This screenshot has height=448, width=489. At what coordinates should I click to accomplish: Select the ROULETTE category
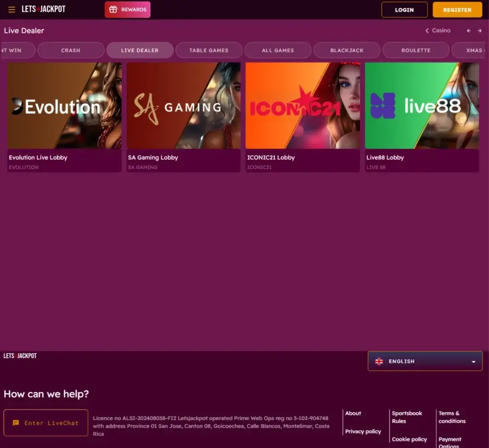415,50
